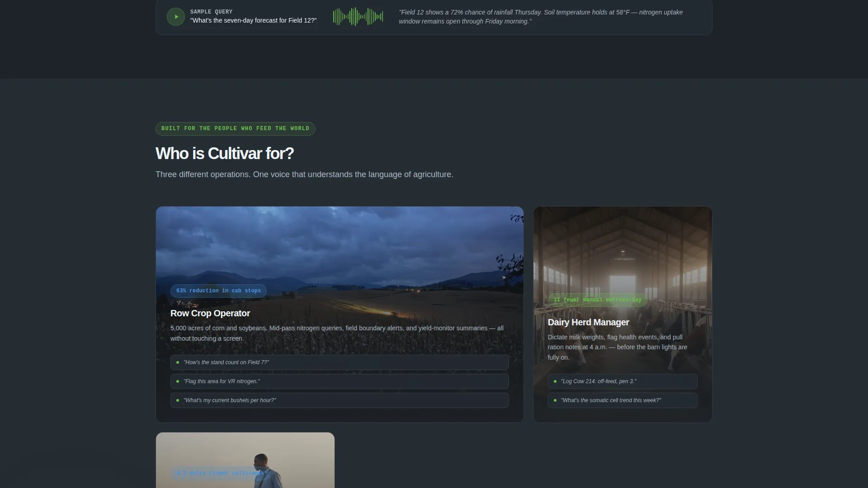Click the 'SAMPLE QUERY' label
The image size is (868, 488).
[x=211, y=12]
